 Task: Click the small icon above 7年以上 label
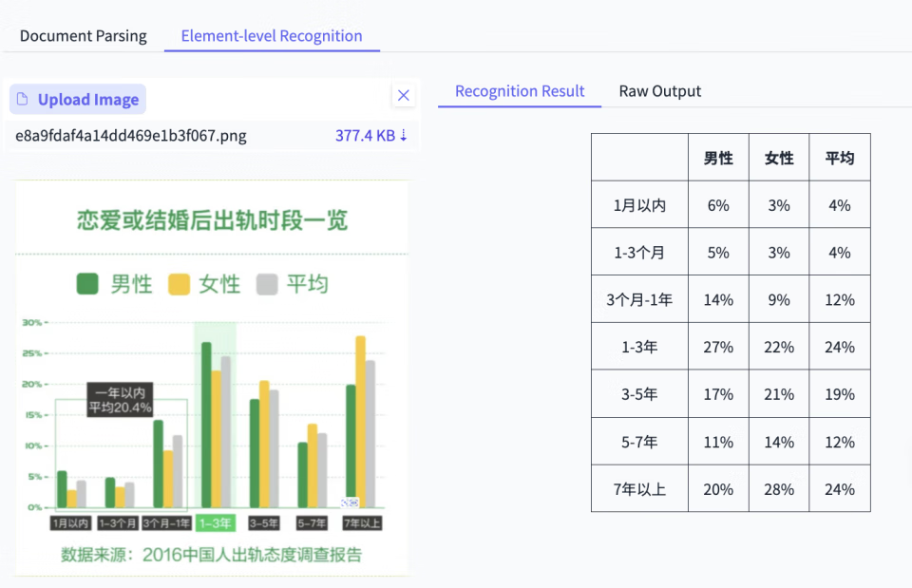(x=350, y=503)
